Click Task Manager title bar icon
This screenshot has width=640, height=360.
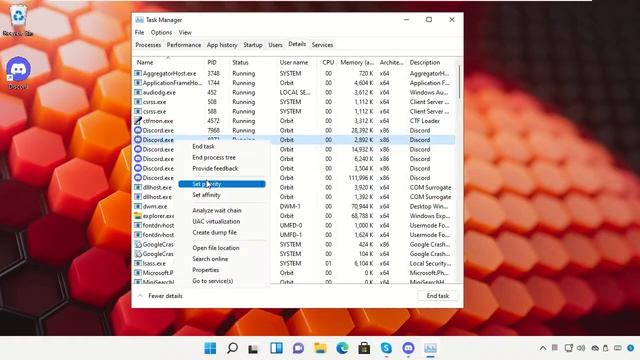140,20
